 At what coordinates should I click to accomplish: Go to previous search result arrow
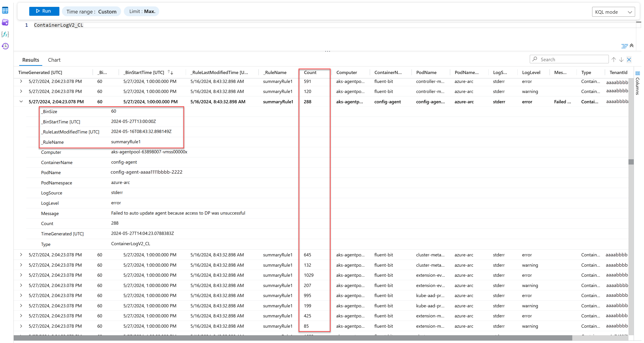click(613, 59)
